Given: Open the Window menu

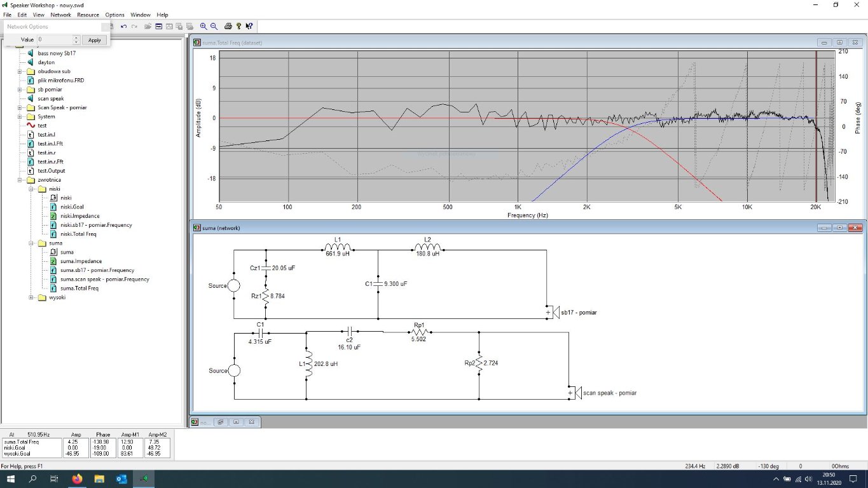Looking at the screenshot, I should 141,15.
